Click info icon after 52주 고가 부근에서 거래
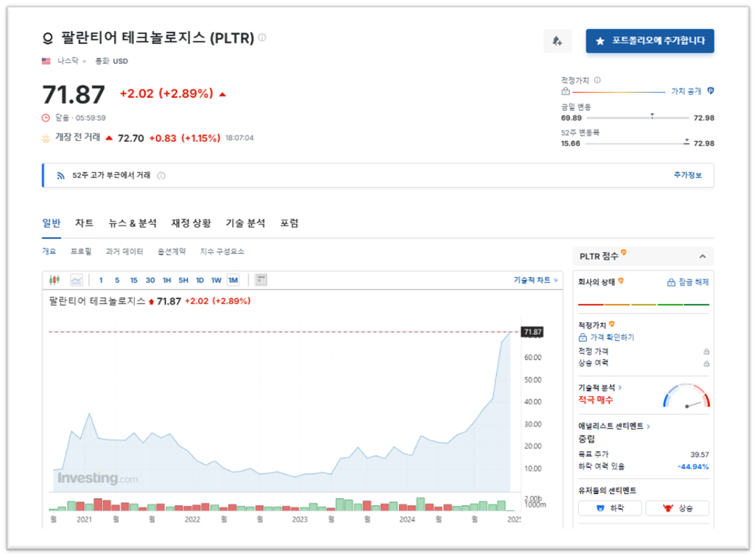Image resolution: width=756 pixels, height=557 pixels. (162, 176)
